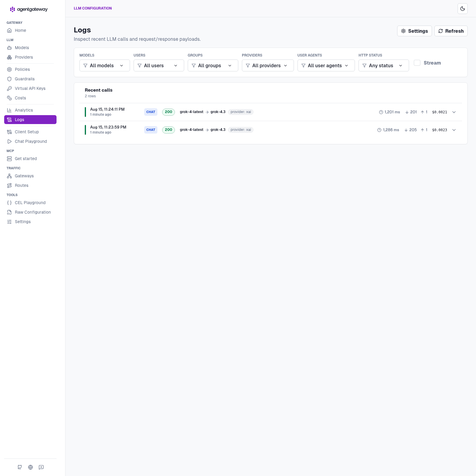Viewport: 476px width, 476px height.
Task: Click the gear icon on Settings button
Action: click(x=403, y=31)
